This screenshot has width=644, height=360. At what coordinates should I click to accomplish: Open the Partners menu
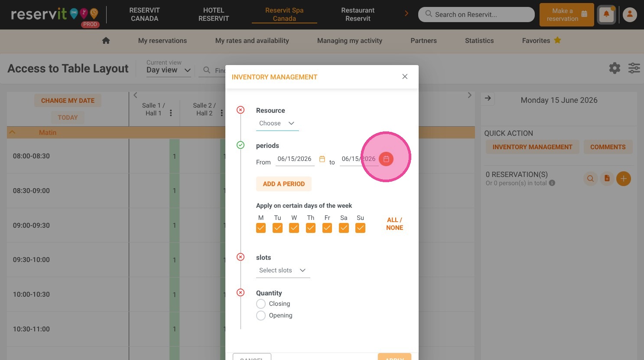424,40
